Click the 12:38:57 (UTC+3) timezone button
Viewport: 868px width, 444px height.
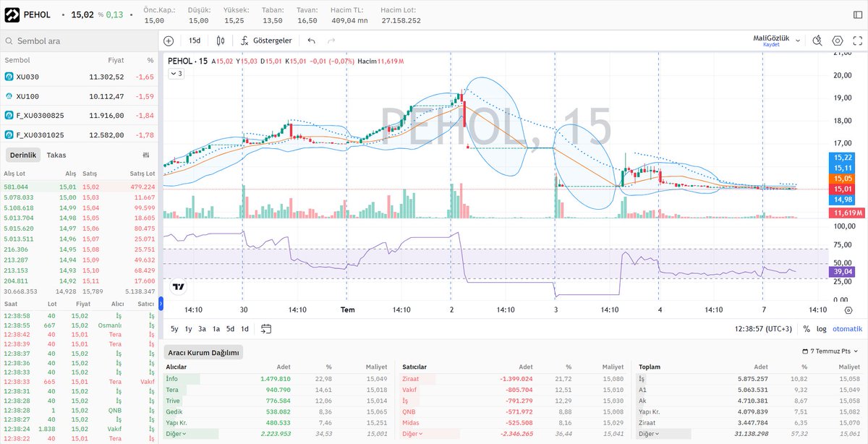[763, 328]
